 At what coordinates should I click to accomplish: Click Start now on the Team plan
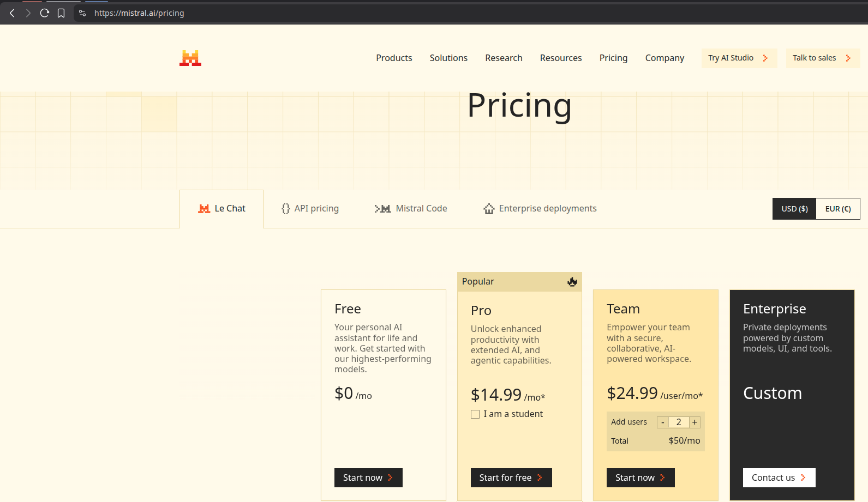(x=640, y=477)
